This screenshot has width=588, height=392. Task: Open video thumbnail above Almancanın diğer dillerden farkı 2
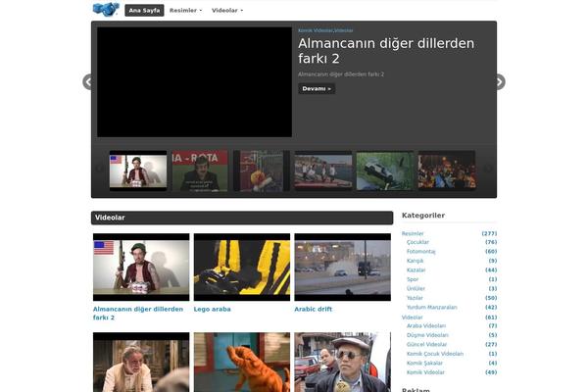click(141, 268)
